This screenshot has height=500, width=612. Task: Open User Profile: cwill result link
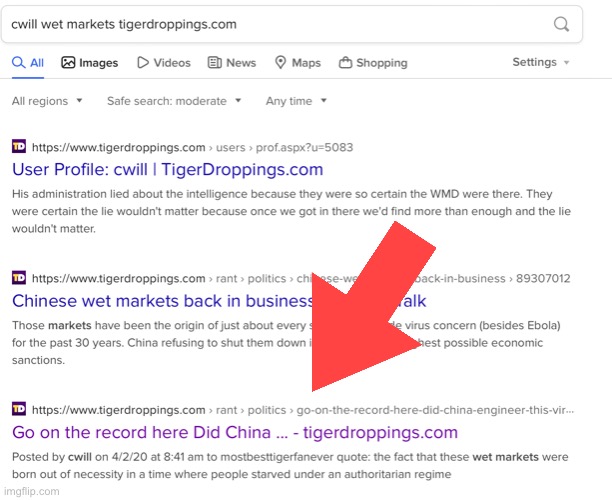pos(167,169)
